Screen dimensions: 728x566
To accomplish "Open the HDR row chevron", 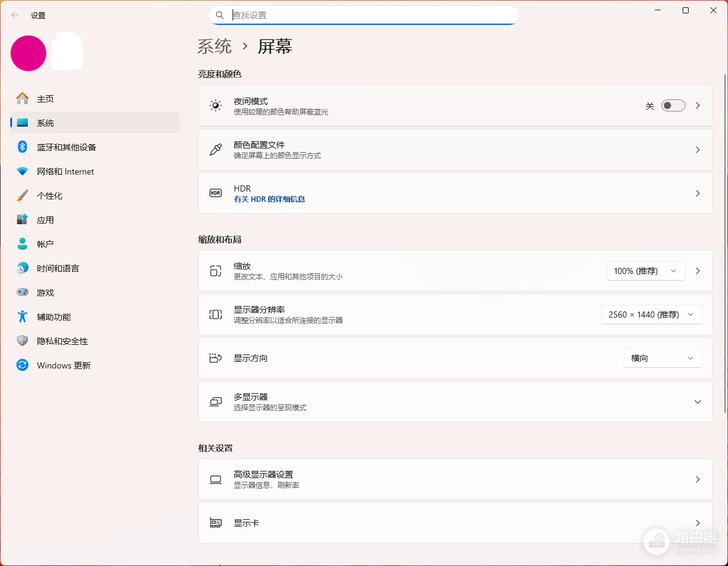I will pyautogui.click(x=698, y=193).
